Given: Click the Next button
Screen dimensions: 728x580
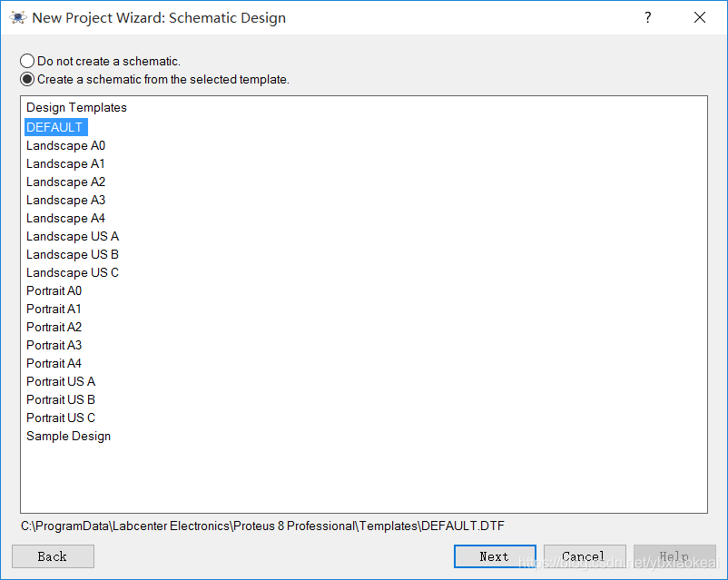Looking at the screenshot, I should coord(495,556).
